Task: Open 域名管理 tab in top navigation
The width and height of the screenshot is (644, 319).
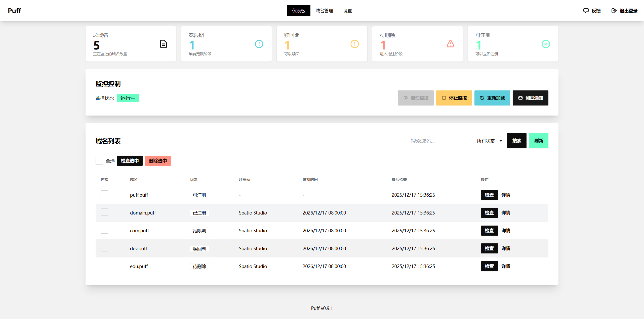Action: 324,11
